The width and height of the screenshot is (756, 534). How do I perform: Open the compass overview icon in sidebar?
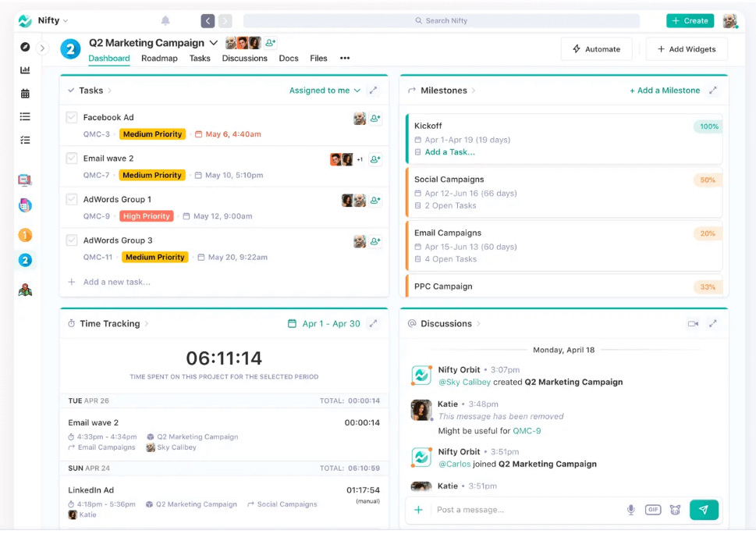(25, 47)
